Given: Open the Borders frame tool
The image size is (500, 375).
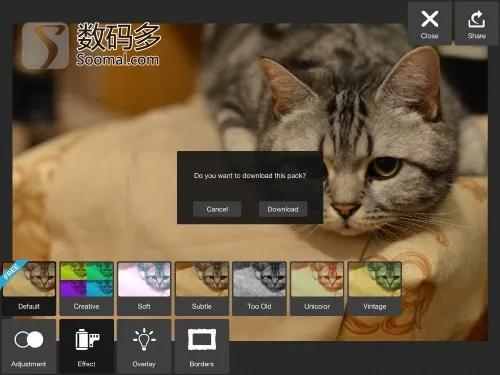Looking at the screenshot, I should point(202,347).
